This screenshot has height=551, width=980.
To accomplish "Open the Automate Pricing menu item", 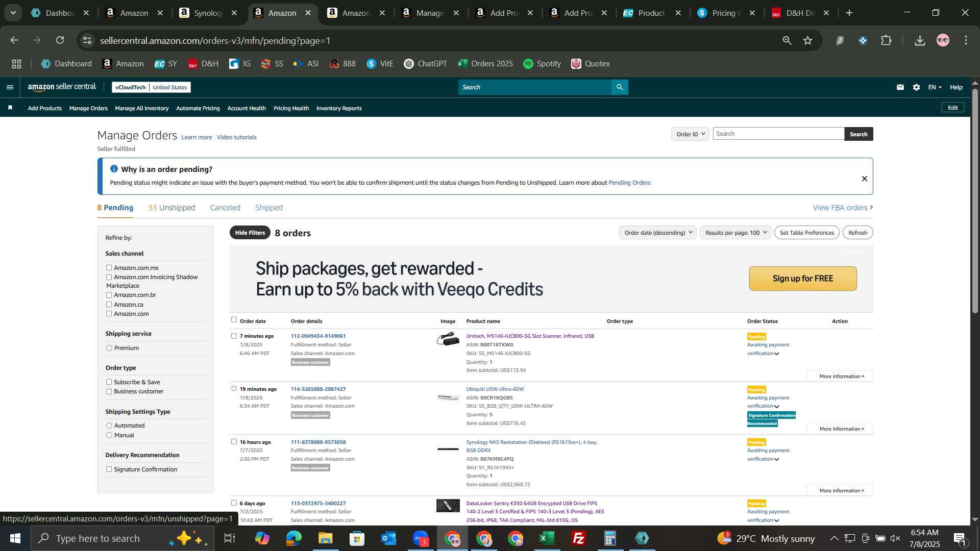I will click(x=198, y=108).
